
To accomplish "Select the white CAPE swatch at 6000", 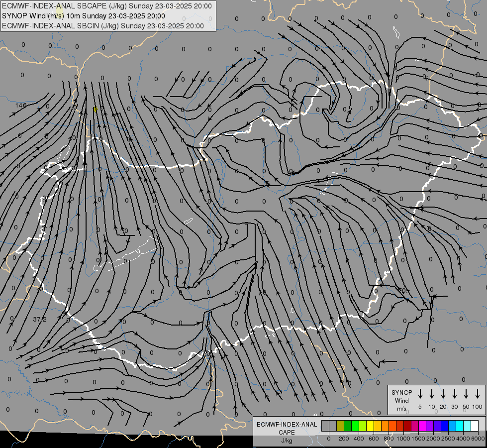I will point(475,426).
